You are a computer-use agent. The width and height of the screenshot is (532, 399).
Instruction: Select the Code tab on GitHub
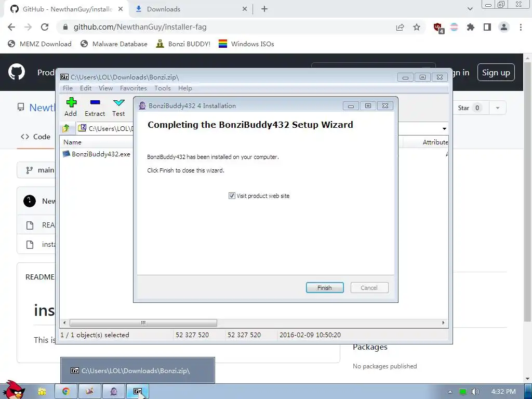[36, 137]
